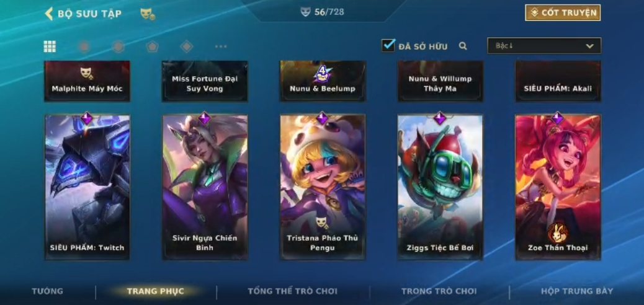
Task: Select the hexagon rarity filter icon
Action: pos(119,46)
